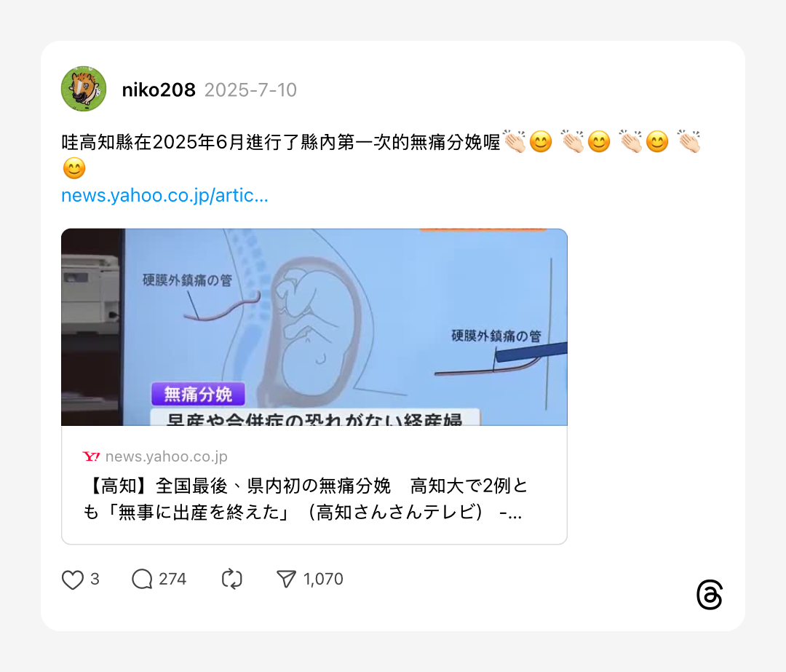Click the purple 無痛分娩 label in image
The height and width of the screenshot is (672, 786).
(x=199, y=394)
